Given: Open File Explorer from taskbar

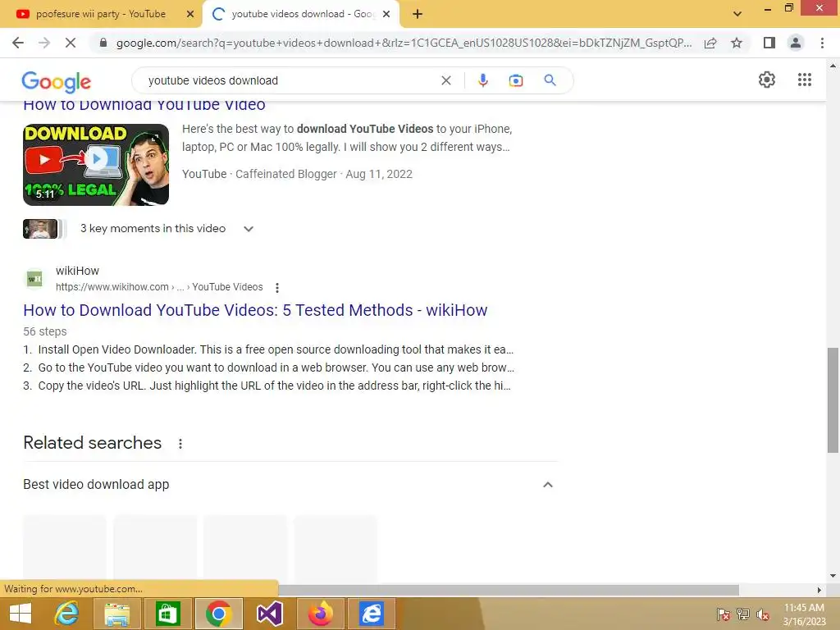Looking at the screenshot, I should tap(116, 614).
